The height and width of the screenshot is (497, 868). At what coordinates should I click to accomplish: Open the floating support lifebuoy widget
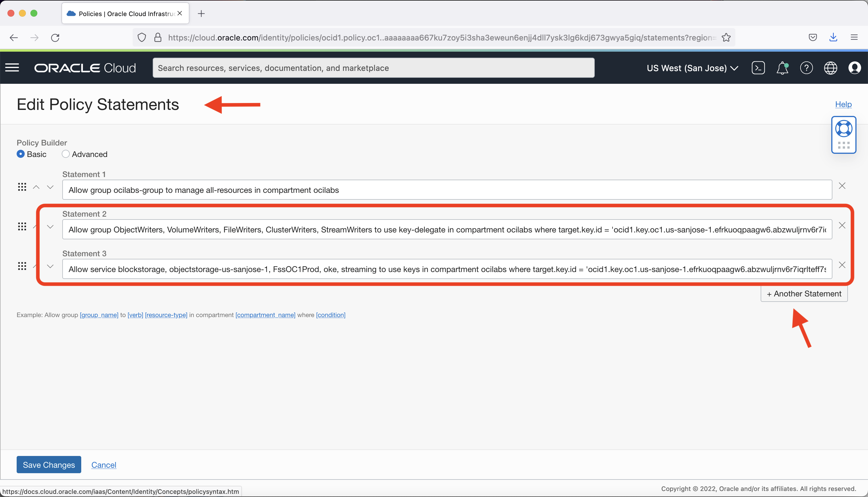coord(844,129)
